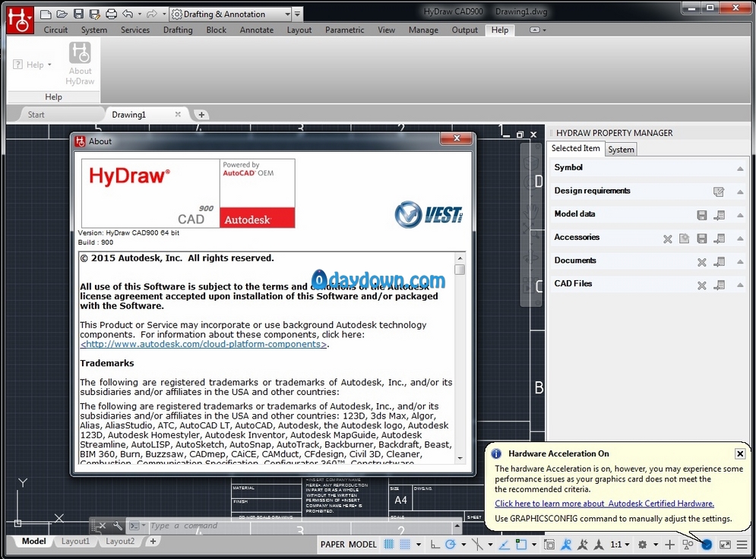Click the annotation scale visibility icon in status bar
This screenshot has width=756, height=559.
(x=566, y=545)
